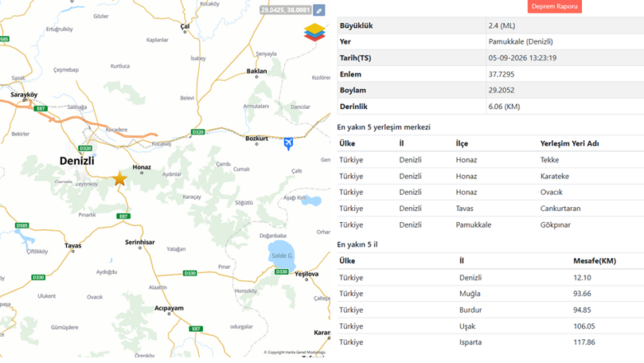Click the map fullscreen expand icon
Viewport: 644px width, 363px height.
pos(320,10)
